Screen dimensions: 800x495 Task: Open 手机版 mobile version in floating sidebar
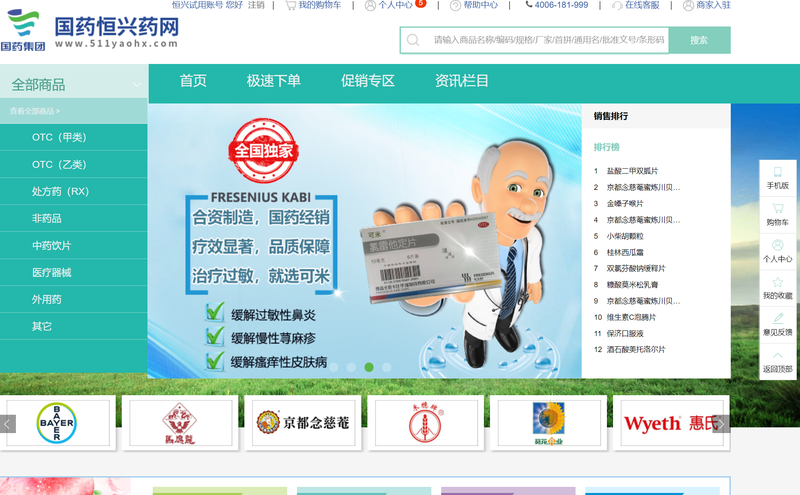[778, 178]
